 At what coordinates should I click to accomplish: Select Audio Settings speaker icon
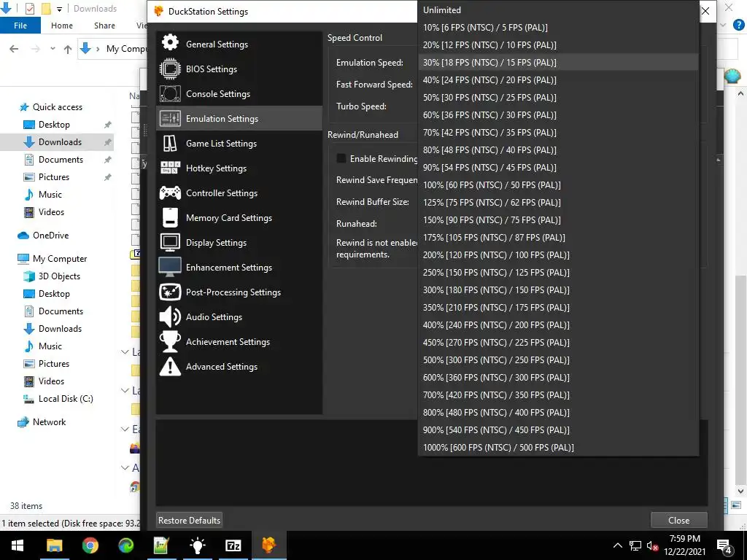pyautogui.click(x=170, y=316)
